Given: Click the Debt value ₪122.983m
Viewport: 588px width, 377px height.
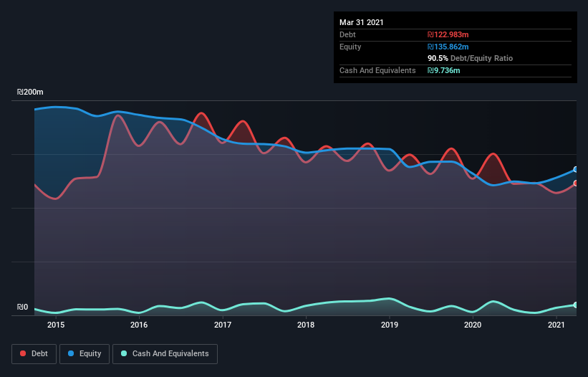Looking at the screenshot, I should click(448, 34).
